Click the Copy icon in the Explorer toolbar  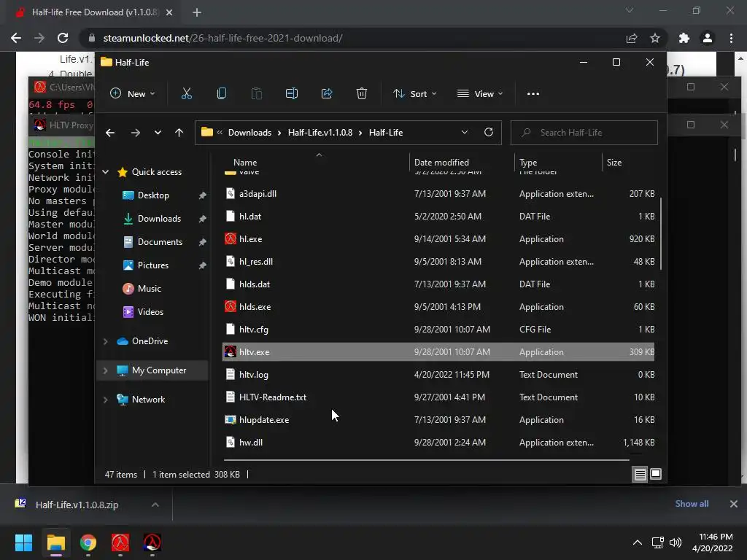pyautogui.click(x=222, y=94)
